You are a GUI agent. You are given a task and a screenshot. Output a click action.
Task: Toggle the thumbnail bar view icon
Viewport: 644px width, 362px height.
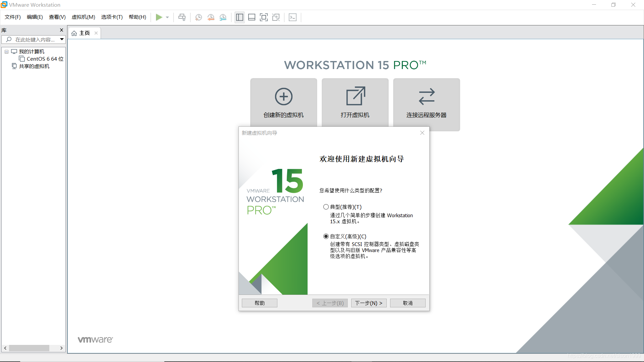click(x=252, y=17)
